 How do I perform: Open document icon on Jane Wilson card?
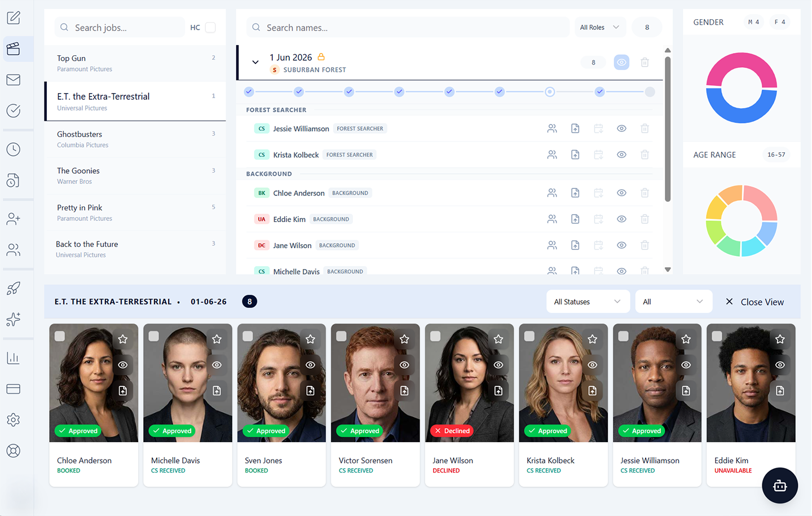point(498,391)
